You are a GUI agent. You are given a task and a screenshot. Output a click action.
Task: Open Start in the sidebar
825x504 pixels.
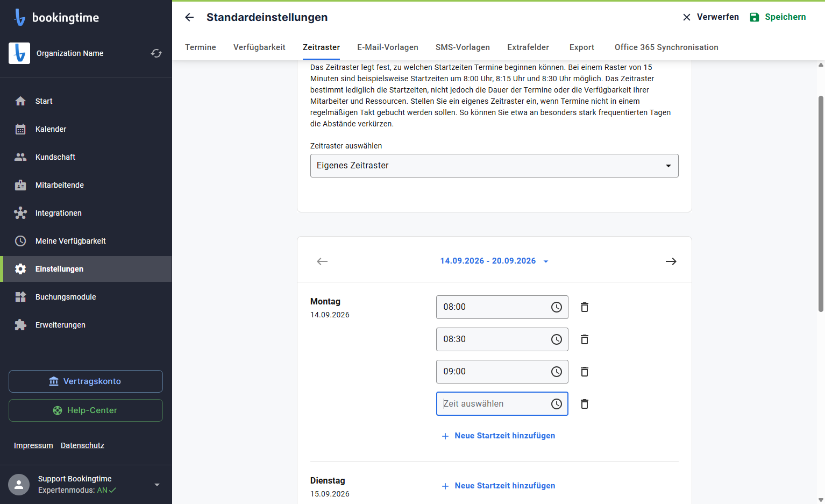tap(86, 101)
